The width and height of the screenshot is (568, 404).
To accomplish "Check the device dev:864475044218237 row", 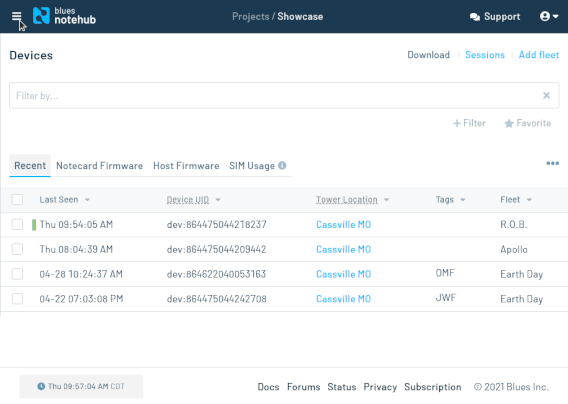I will (x=17, y=224).
